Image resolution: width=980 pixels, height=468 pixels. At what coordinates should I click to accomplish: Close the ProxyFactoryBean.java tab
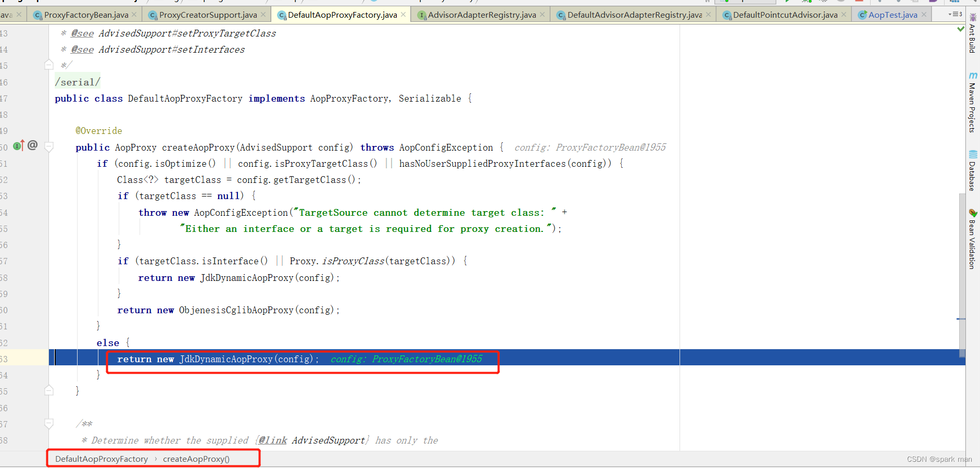(x=134, y=15)
